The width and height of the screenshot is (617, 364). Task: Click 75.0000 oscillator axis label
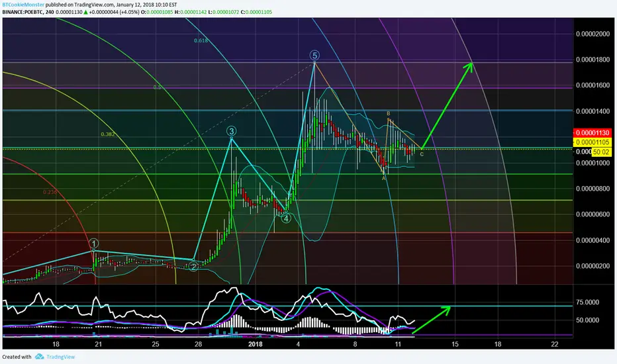pyautogui.click(x=587, y=302)
